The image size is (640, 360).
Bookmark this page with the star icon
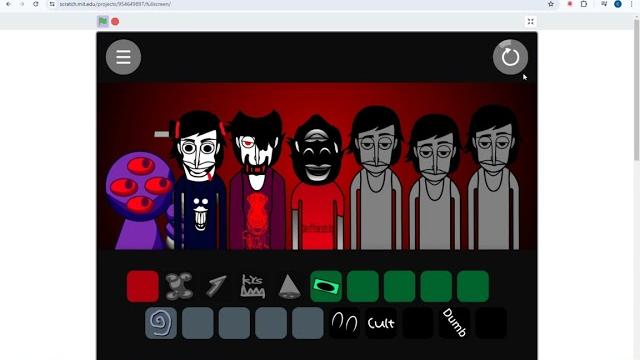coord(551,4)
